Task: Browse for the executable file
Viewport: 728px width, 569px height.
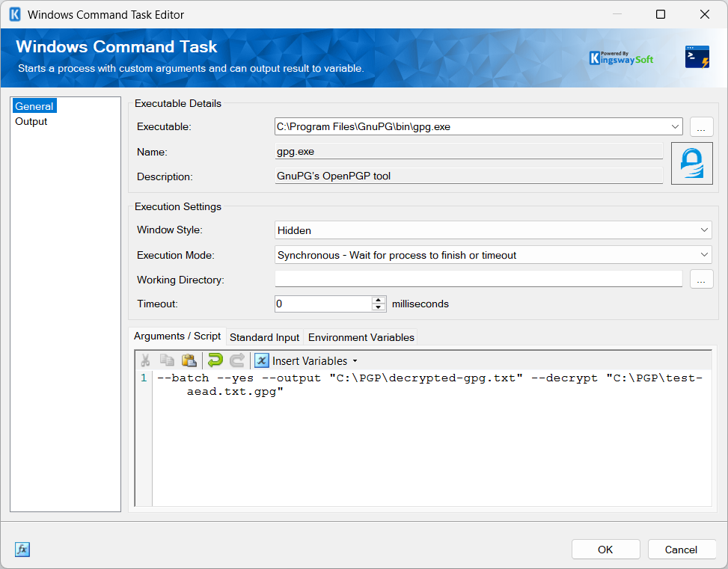Action: [x=701, y=127]
